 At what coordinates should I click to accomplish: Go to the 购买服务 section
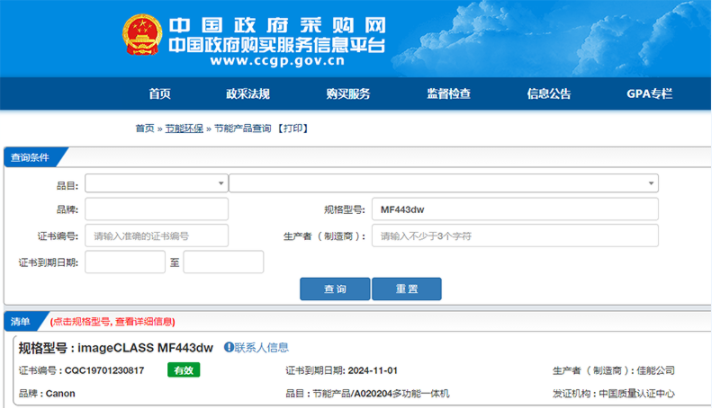pos(348,94)
